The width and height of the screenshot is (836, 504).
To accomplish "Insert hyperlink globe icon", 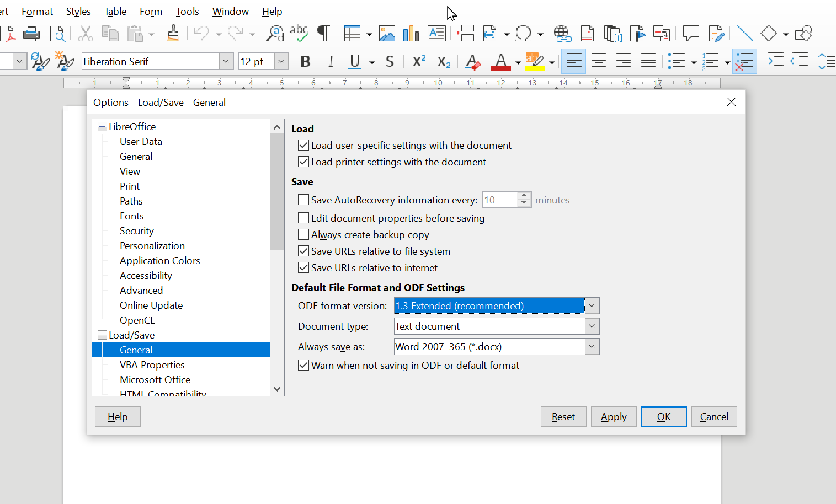I will coord(562,34).
